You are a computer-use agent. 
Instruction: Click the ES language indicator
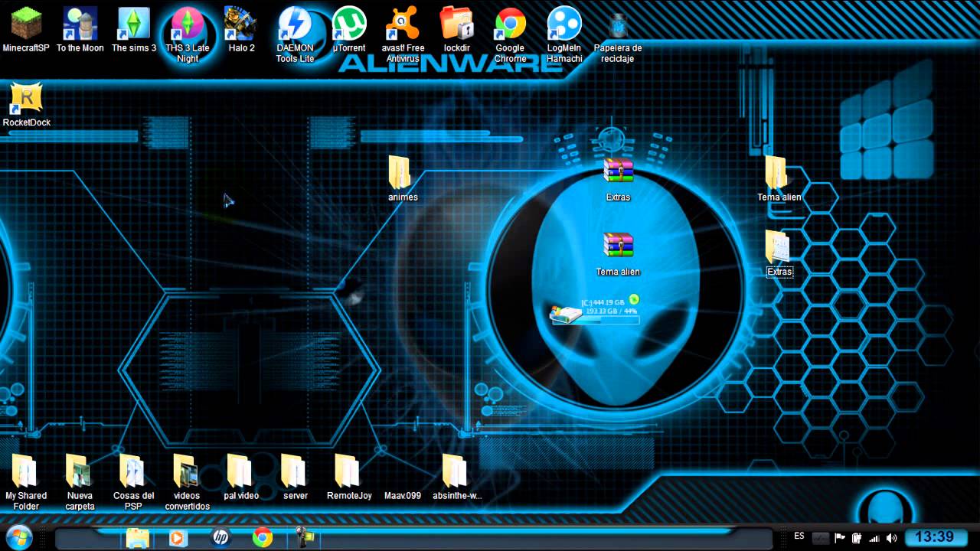click(799, 536)
